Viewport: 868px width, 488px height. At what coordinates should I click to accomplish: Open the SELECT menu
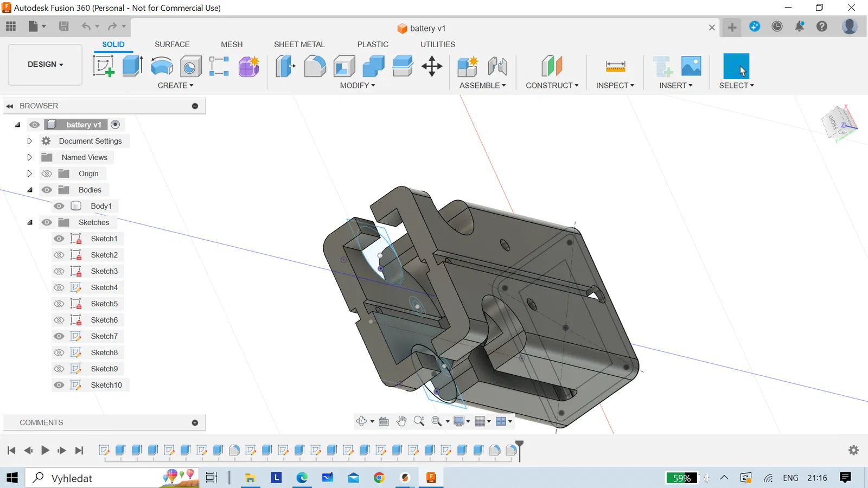pyautogui.click(x=736, y=86)
